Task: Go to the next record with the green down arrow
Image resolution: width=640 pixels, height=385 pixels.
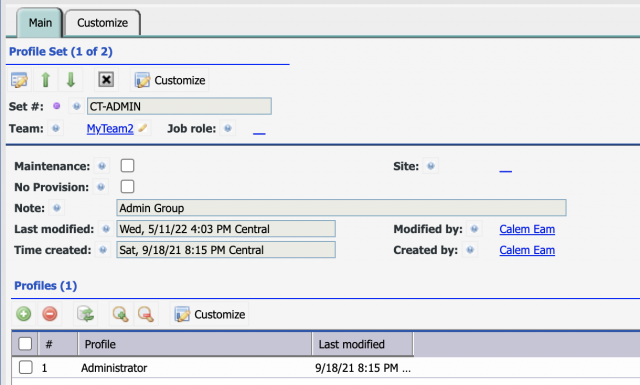Action: [71, 80]
